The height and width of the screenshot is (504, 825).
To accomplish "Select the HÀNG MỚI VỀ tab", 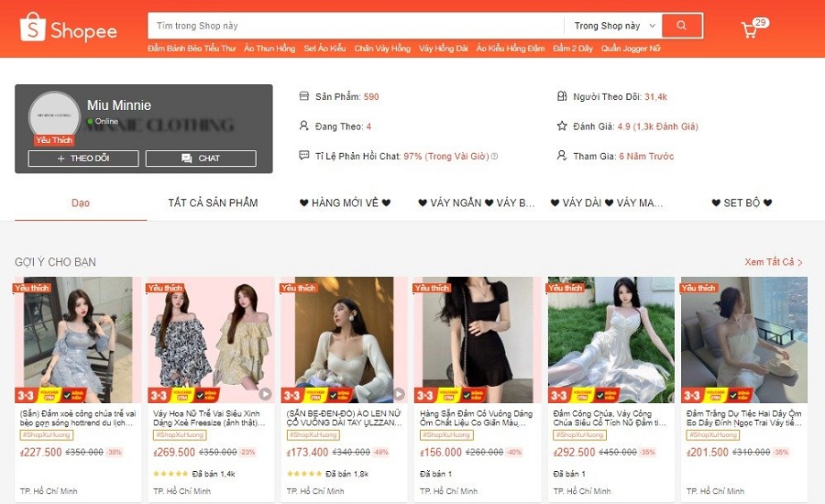I will click(345, 203).
